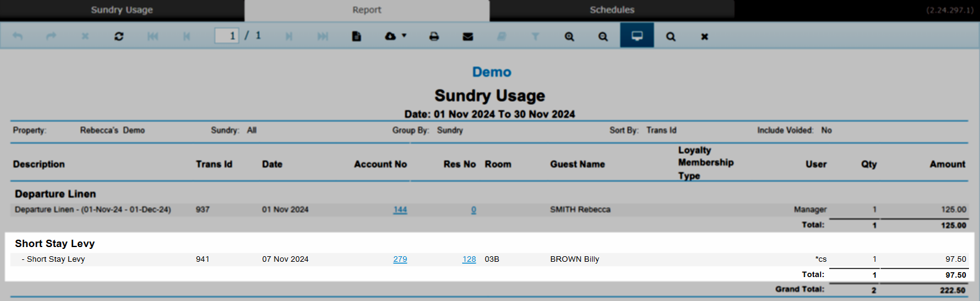This screenshot has height=301, width=980.
Task: Click user value *cs
Action: [x=821, y=259]
